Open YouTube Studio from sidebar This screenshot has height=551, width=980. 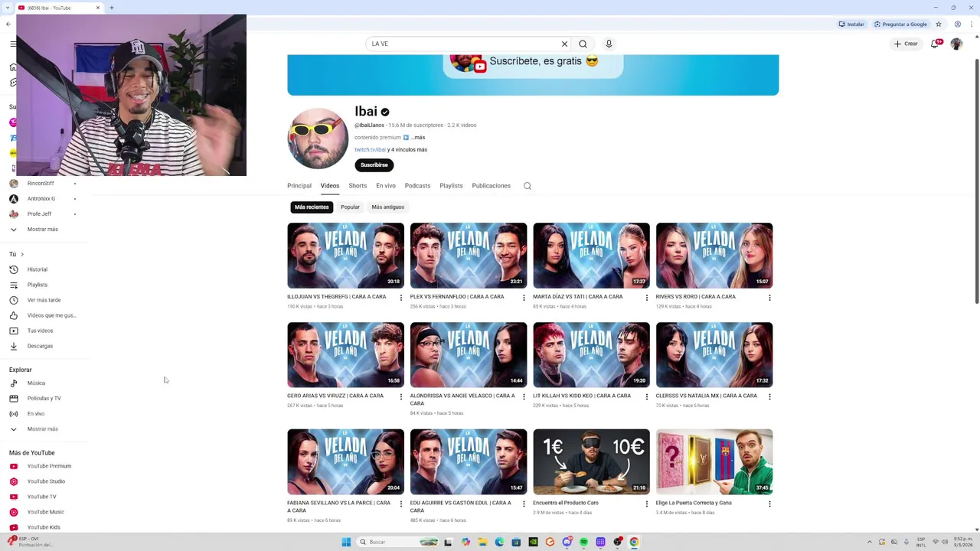click(46, 481)
